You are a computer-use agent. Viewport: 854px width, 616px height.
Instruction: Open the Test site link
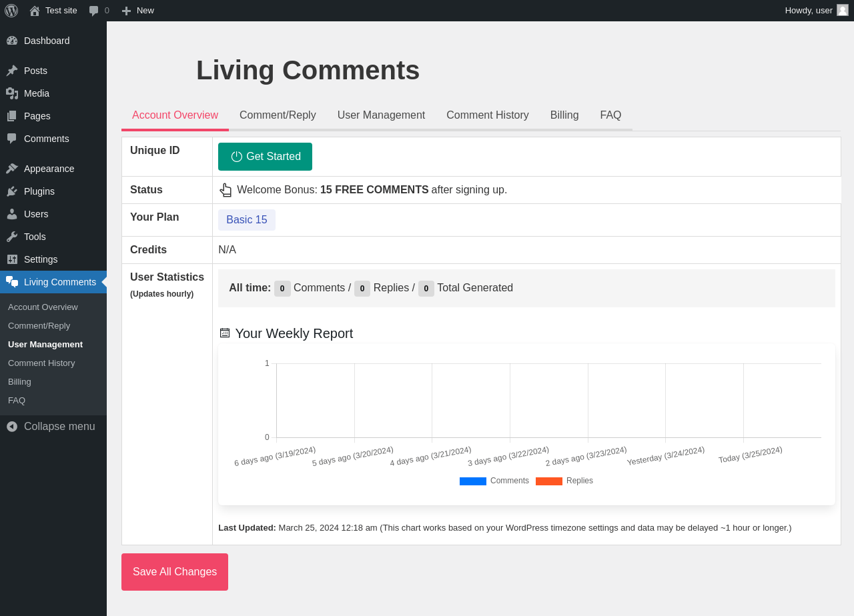[53, 11]
